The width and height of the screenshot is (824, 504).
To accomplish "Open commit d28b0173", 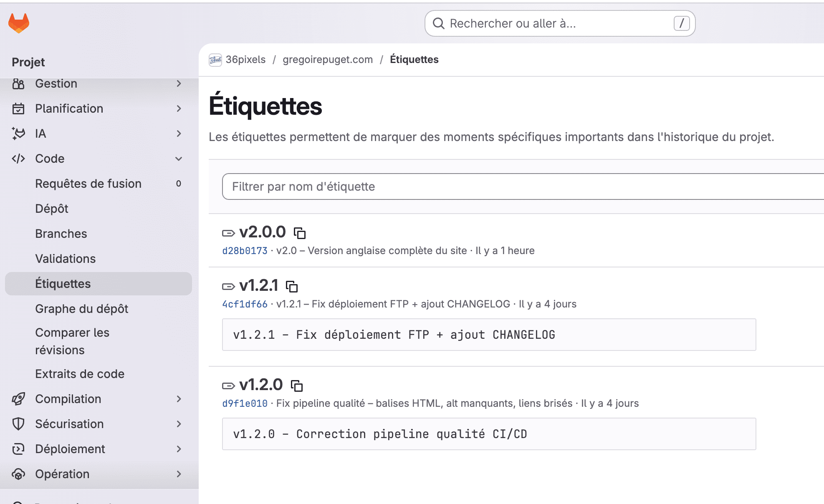I will [245, 251].
